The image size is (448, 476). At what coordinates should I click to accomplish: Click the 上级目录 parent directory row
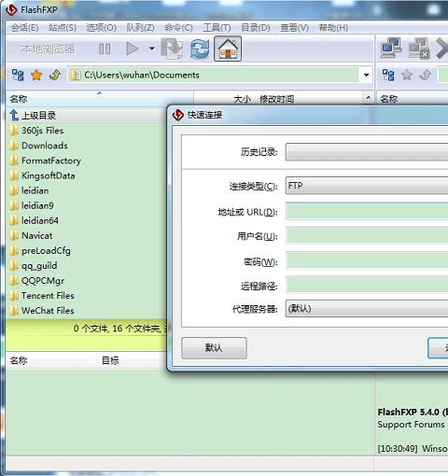pyautogui.click(x=87, y=116)
